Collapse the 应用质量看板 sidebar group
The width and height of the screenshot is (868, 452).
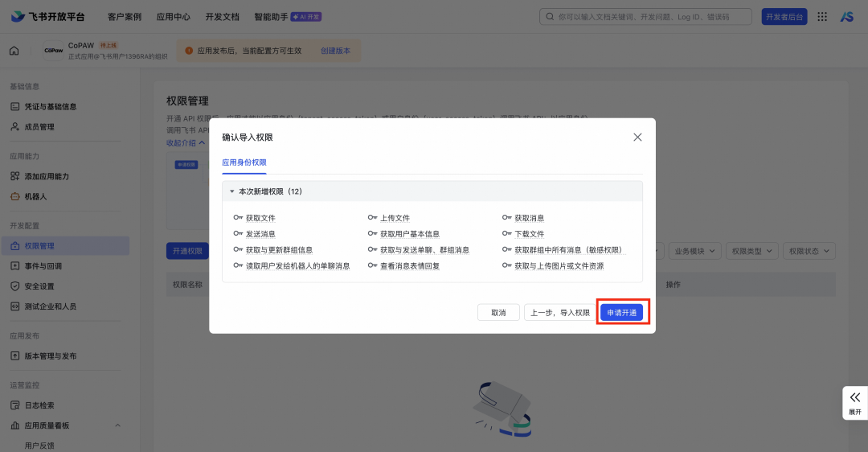click(117, 425)
